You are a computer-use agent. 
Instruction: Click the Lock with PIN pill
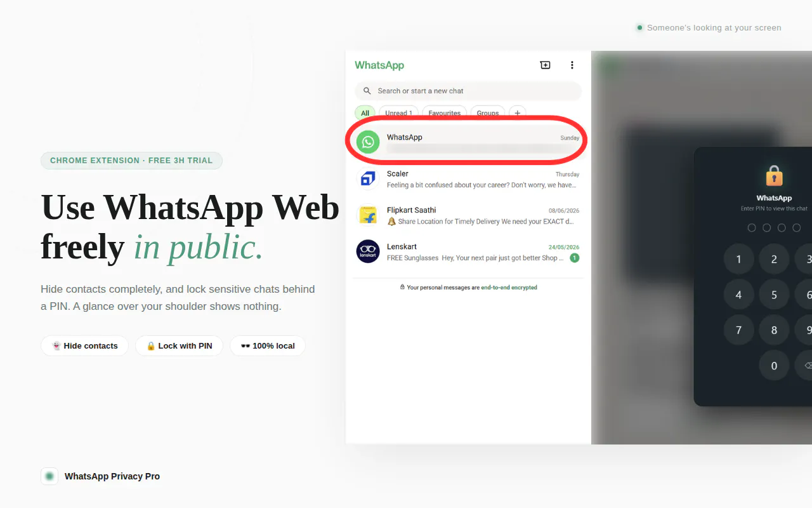179,346
